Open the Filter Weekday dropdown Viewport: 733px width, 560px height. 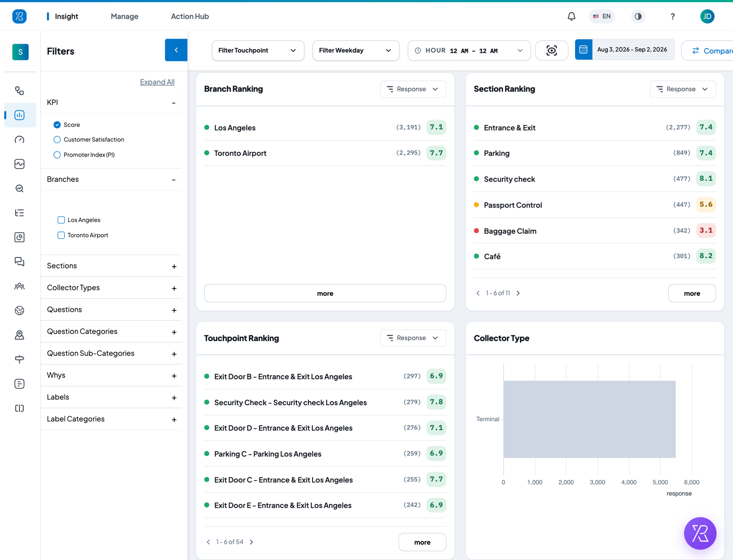point(356,50)
